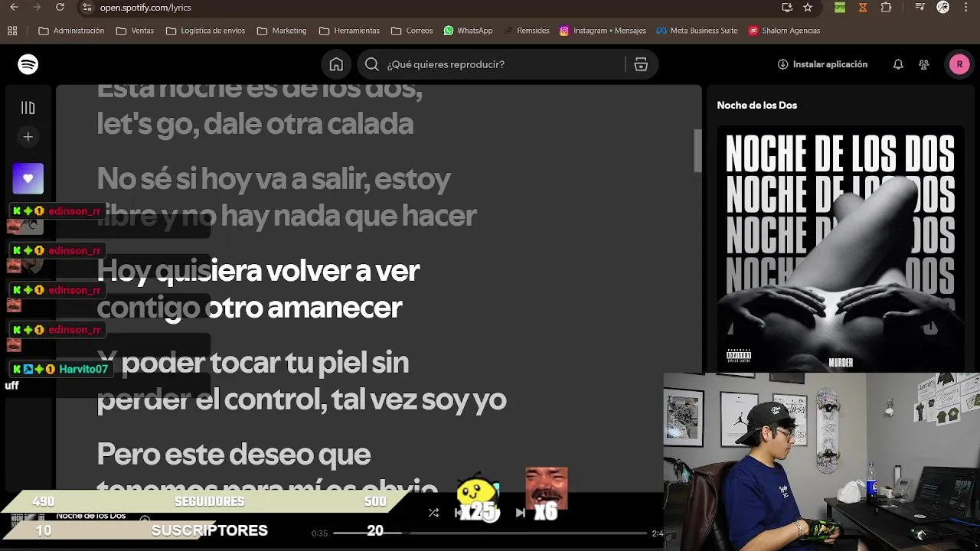980x551 pixels.
Task: Click the lyrics panel scrollbar
Action: coord(697,151)
